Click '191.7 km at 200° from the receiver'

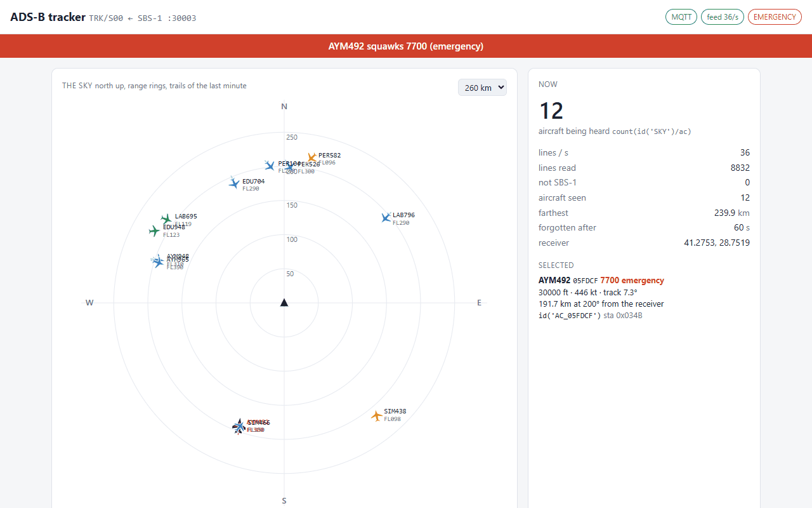tap(601, 304)
